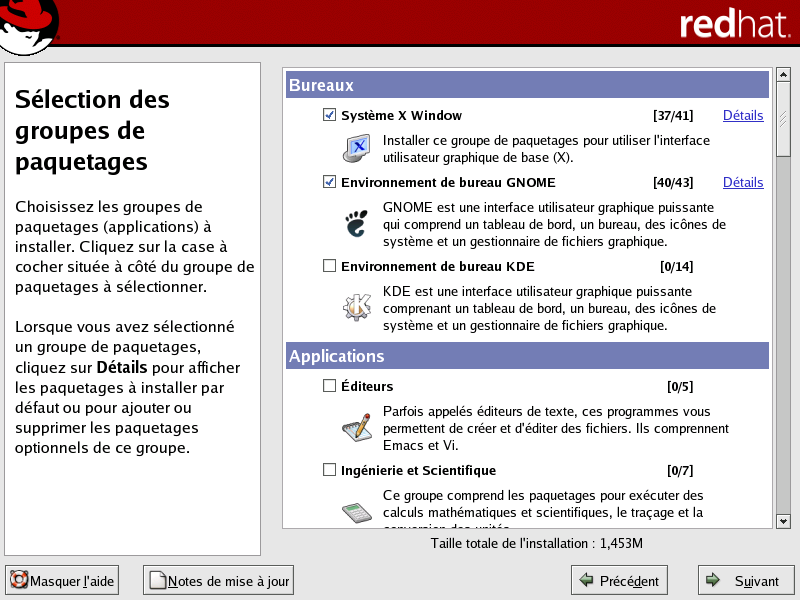Check the Éditeurs package group

(330, 386)
